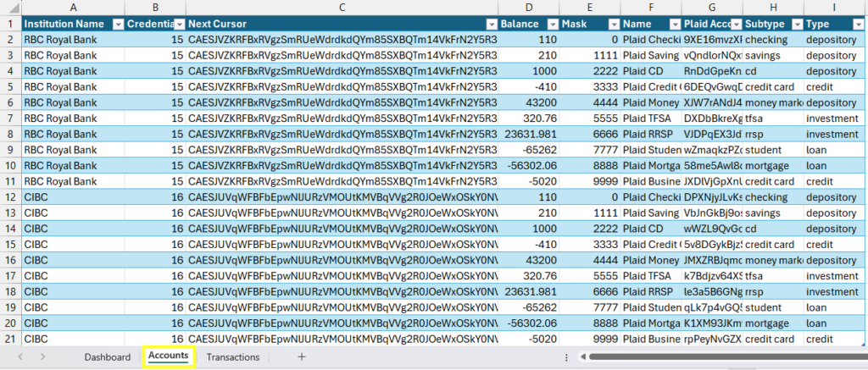Click the Type column filter arrow
The width and height of the screenshot is (868, 370).
click(x=858, y=25)
